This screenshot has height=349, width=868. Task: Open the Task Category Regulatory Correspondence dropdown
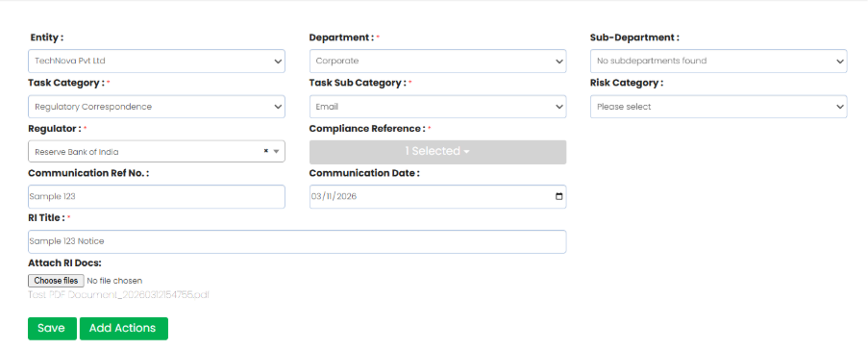click(x=157, y=107)
